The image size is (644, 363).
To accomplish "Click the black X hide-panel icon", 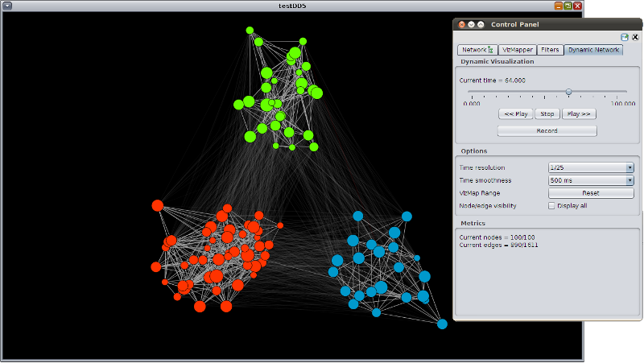I will coord(635,37).
